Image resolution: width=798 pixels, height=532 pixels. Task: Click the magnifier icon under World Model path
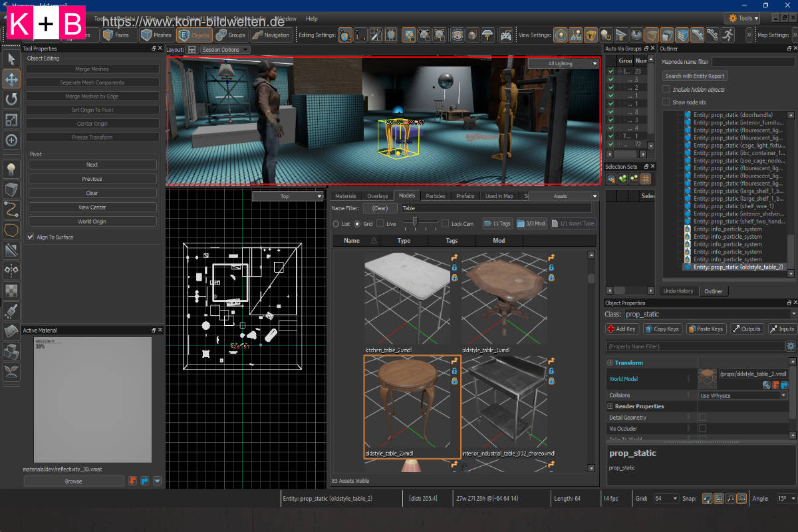click(x=767, y=385)
